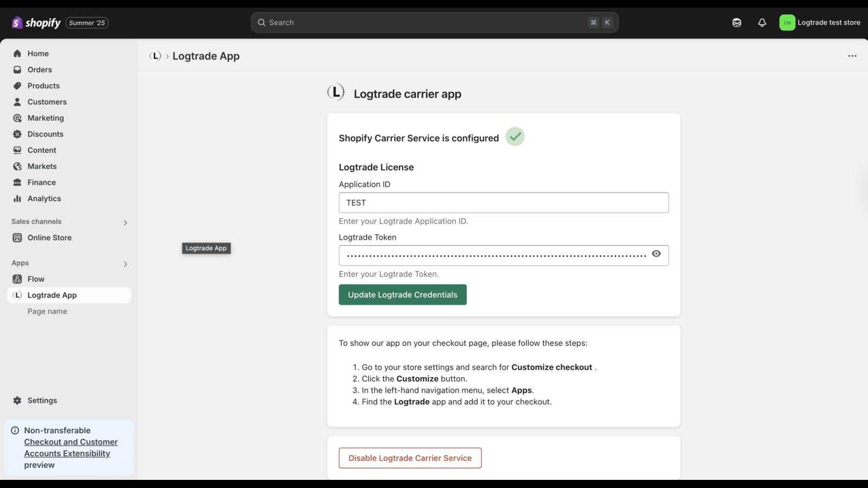Toggle token visibility eye icon
Viewport: 868px width, 488px height.
point(656,254)
